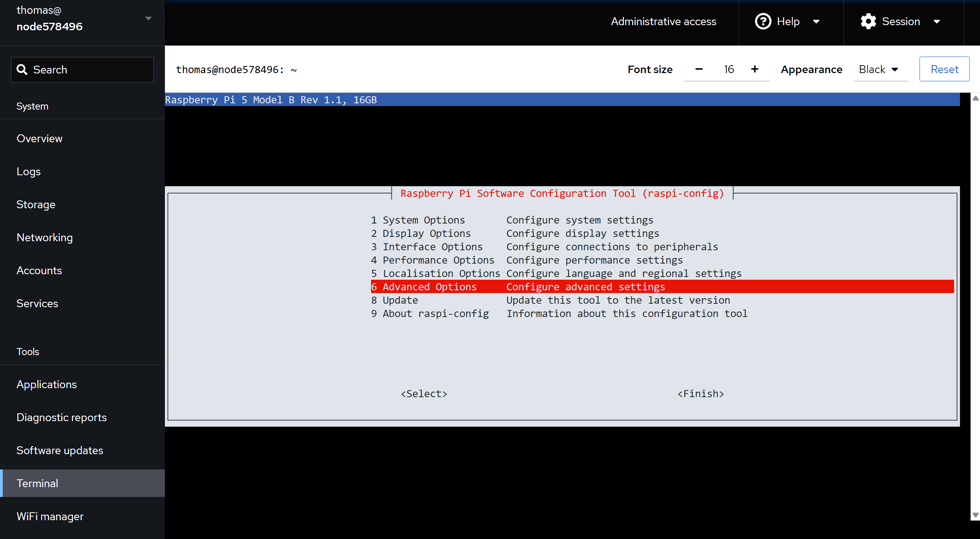Screen dimensions: 980x539
Task: Open the Accounts page
Action: [39, 270]
